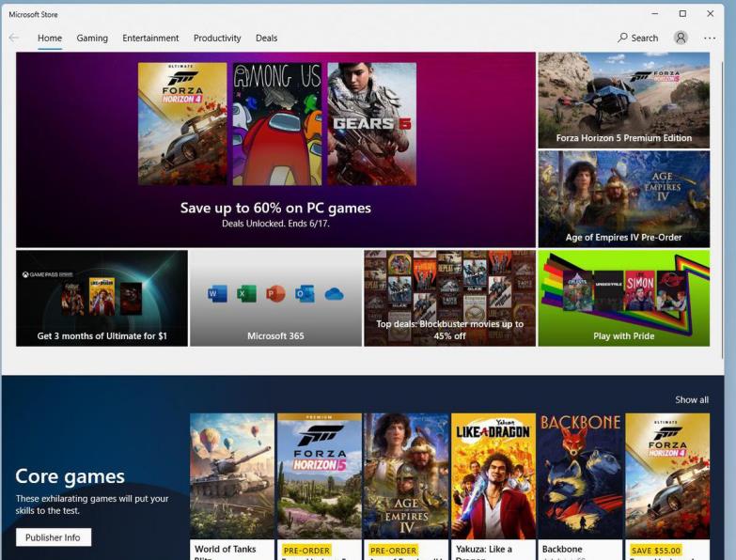736x560 pixels.
Task: Open the Productivity tab
Action: point(217,38)
